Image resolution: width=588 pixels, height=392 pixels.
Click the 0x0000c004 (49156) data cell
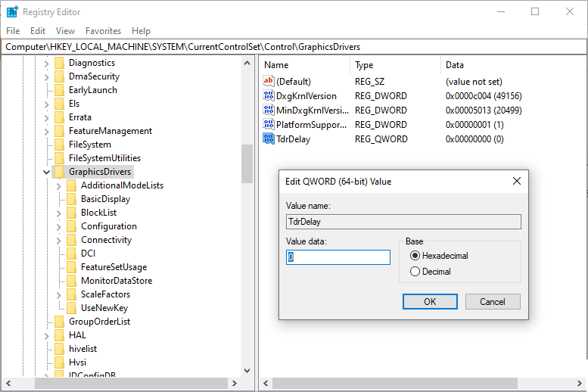484,96
